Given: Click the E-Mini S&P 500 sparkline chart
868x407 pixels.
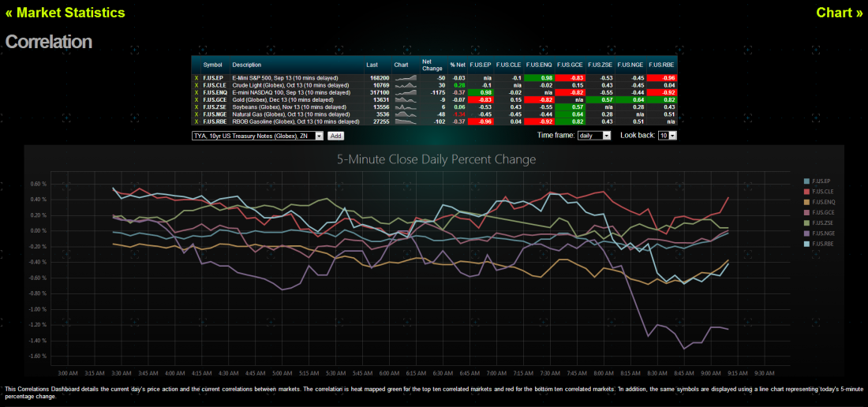Looking at the screenshot, I should (405, 78).
